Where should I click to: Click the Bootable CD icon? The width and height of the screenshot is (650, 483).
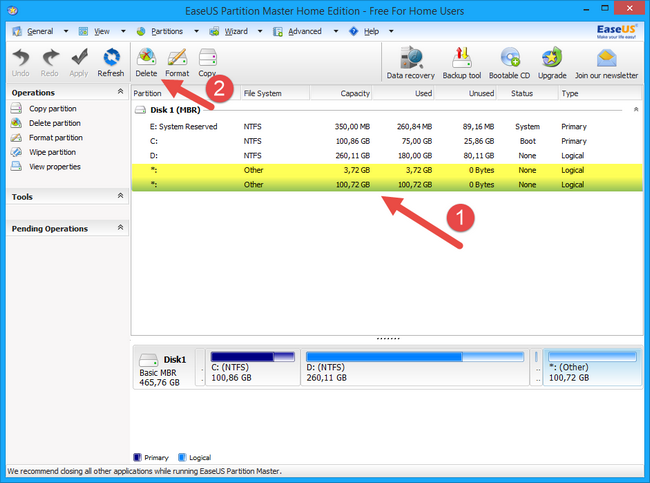(511, 62)
